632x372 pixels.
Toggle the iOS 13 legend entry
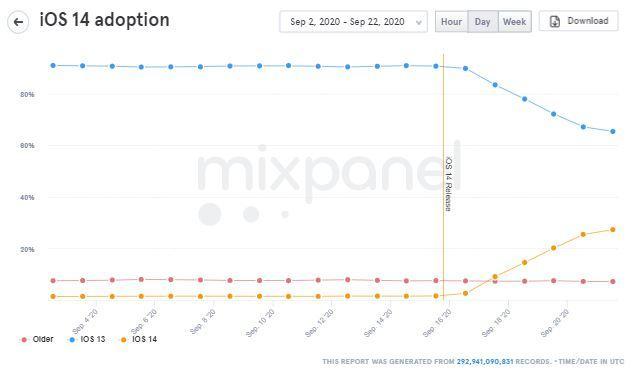(x=87, y=339)
